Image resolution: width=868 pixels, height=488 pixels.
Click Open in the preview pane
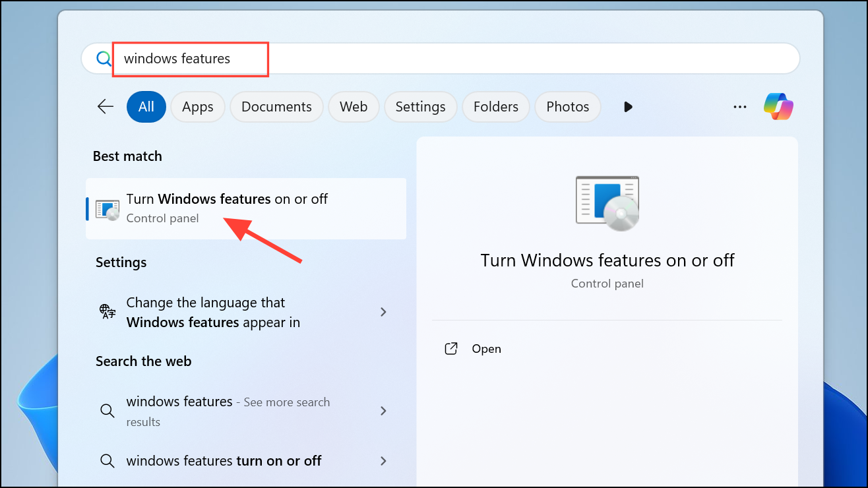point(486,349)
